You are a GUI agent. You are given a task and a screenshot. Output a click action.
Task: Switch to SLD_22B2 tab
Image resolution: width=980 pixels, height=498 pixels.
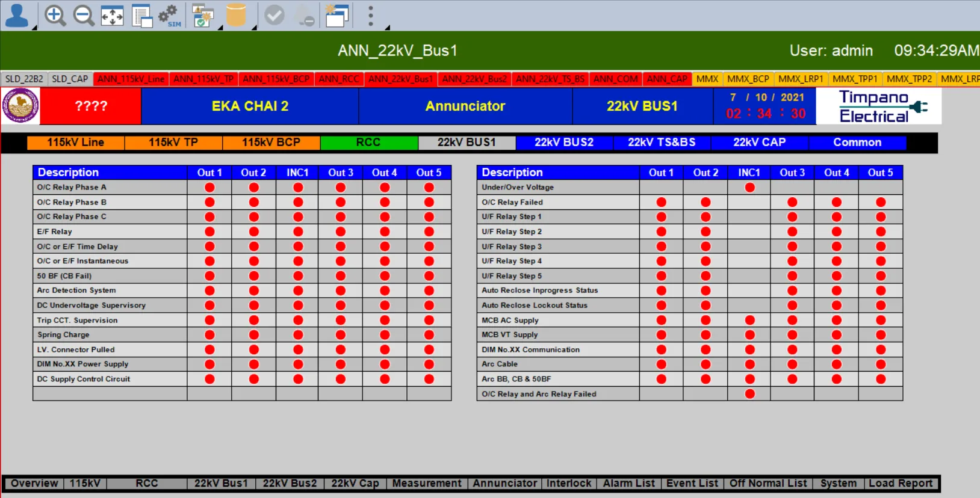point(24,79)
